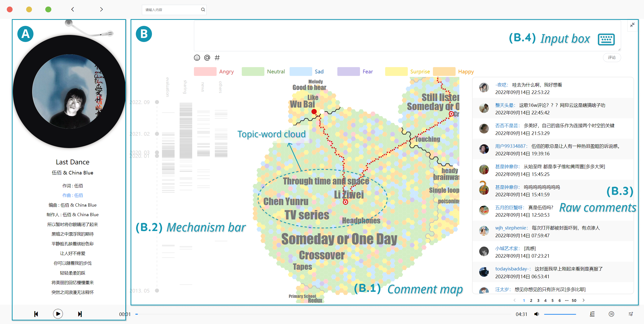Click the @ mention icon
The width and height of the screenshot is (644, 324).
[x=207, y=58]
